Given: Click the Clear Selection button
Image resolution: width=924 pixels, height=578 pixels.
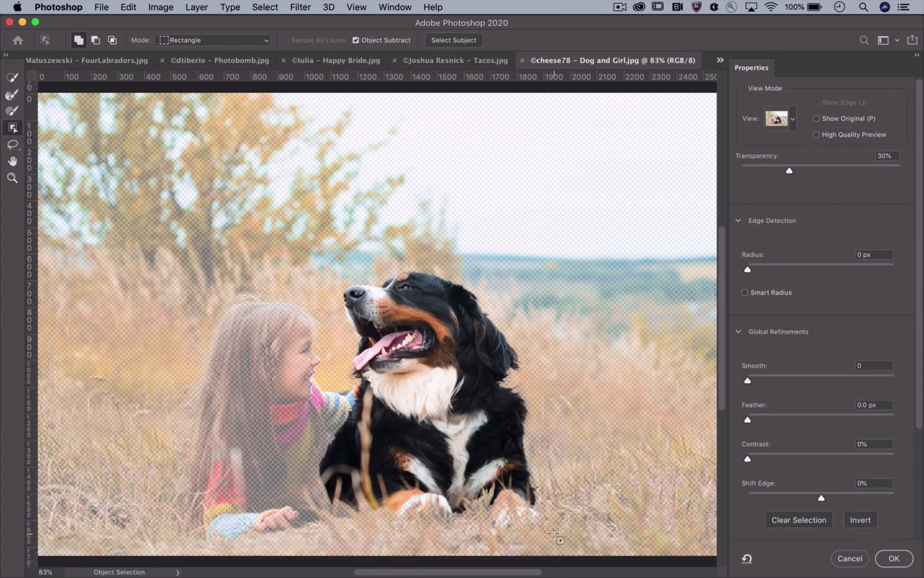Looking at the screenshot, I should (799, 519).
